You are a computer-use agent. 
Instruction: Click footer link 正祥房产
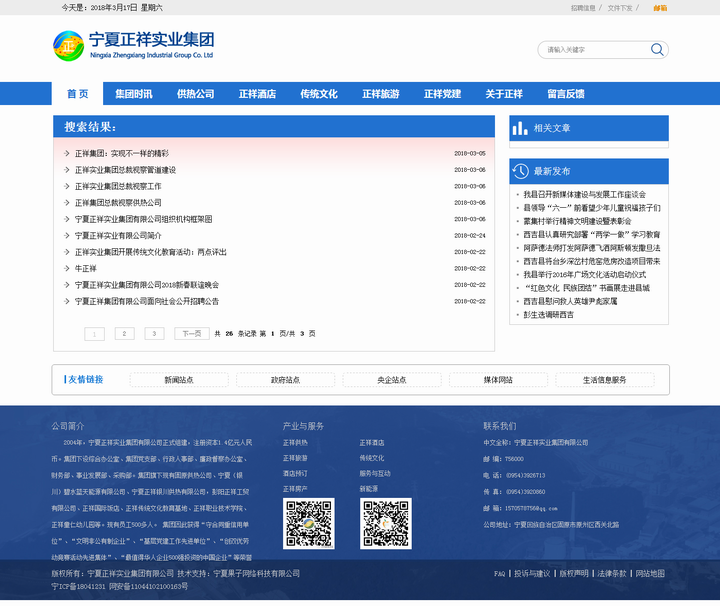point(295,488)
